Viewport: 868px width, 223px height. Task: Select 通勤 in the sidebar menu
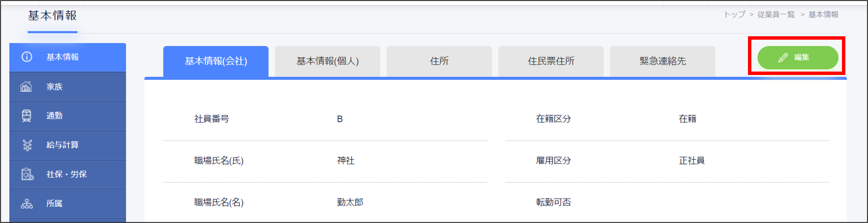pos(55,116)
